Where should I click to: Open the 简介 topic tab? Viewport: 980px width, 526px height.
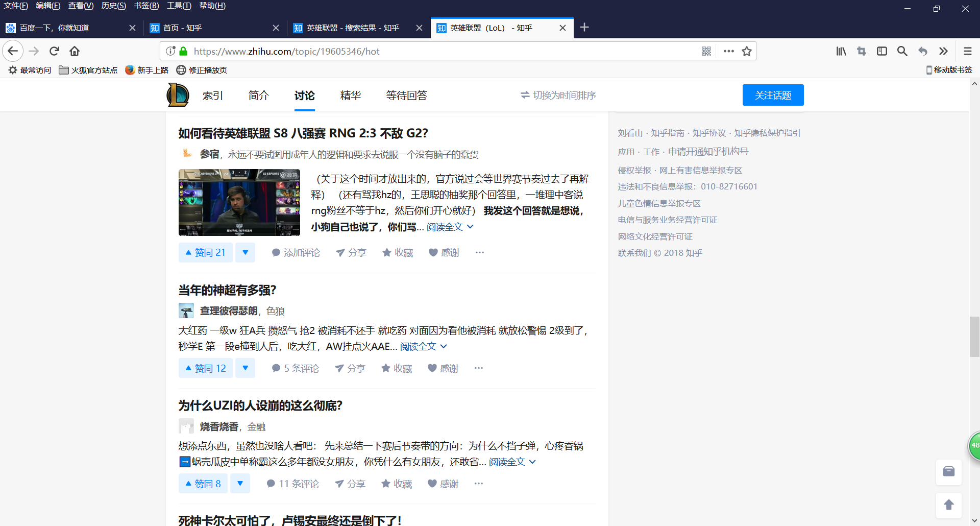click(x=258, y=95)
